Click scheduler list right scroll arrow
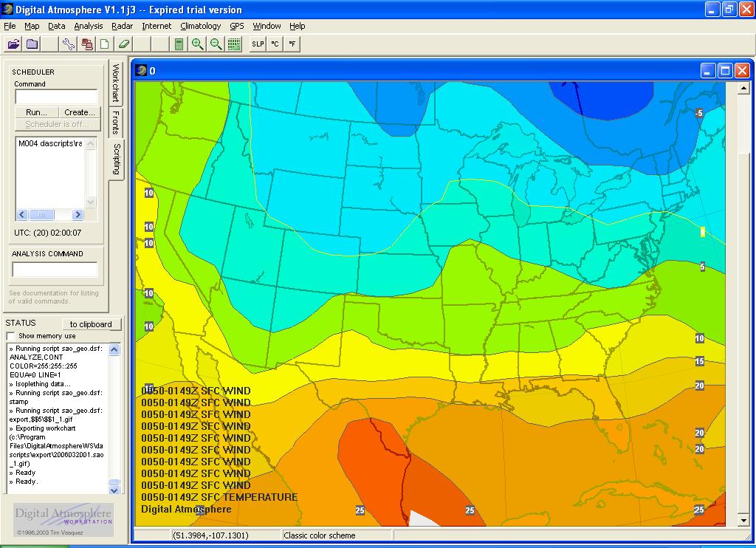 pos(78,214)
